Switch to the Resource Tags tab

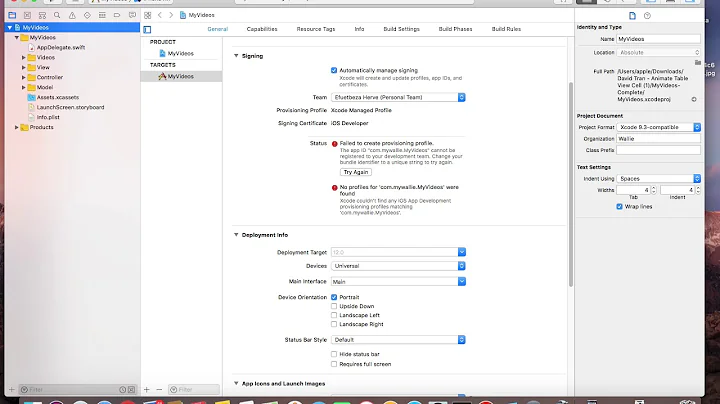pos(316,29)
